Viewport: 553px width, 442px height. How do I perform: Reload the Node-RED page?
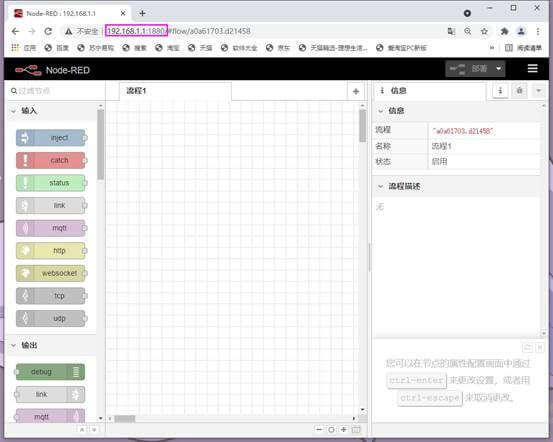[48, 31]
